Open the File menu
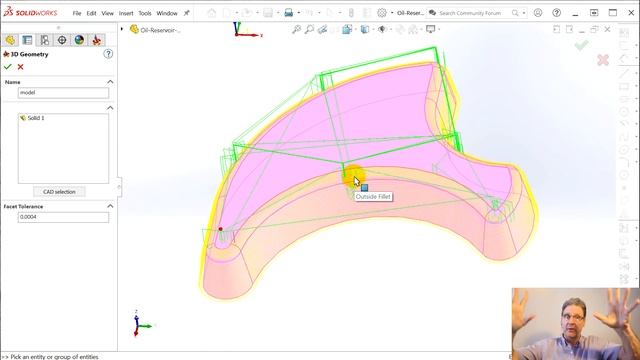Image resolution: width=640 pixels, height=360 pixels. (77, 13)
